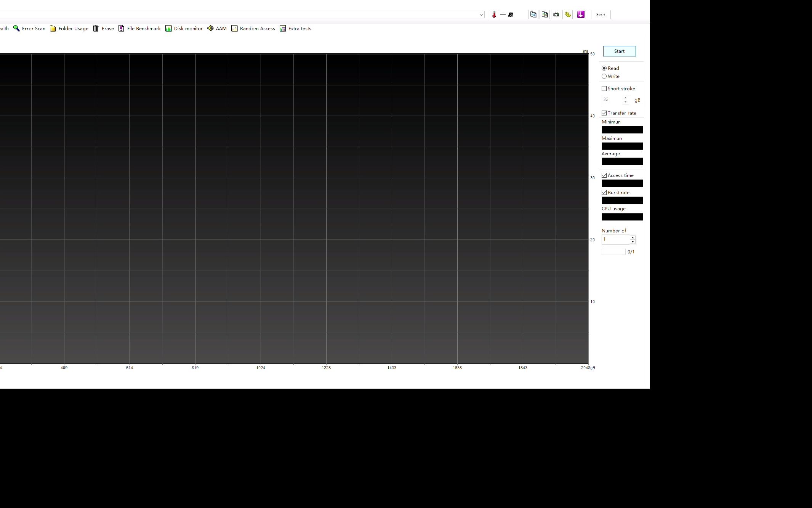Click the 0/1 progress bar

pos(613,252)
